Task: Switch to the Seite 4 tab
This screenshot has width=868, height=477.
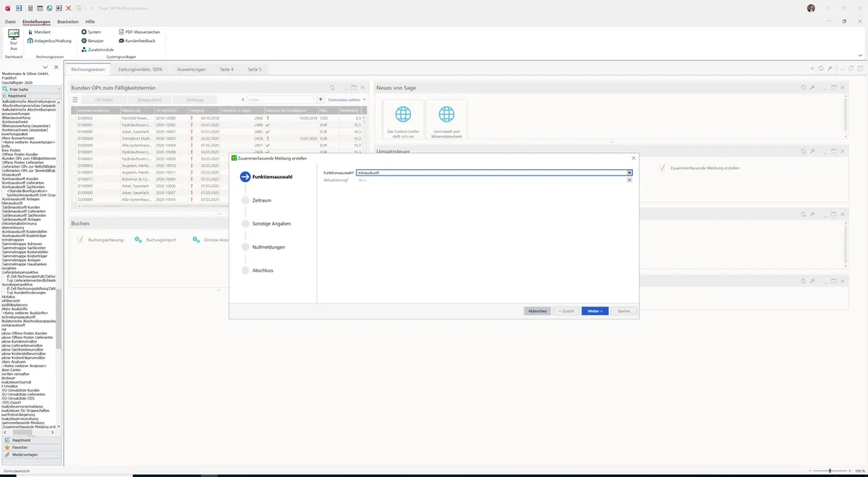Action: (x=226, y=69)
